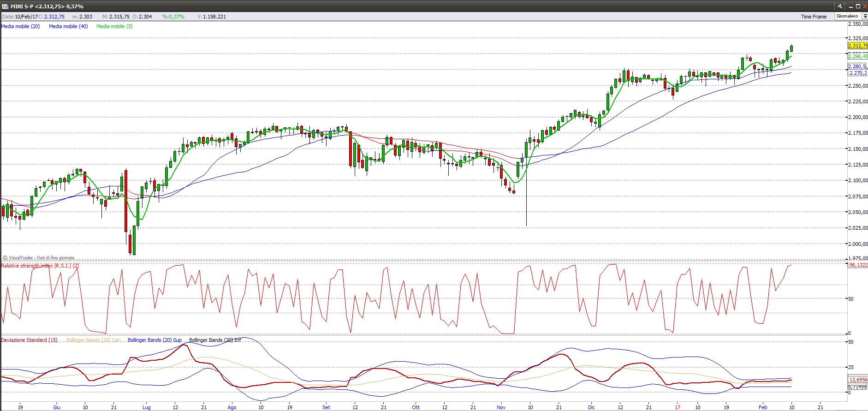Click the green 2.296,45 moving average tag

click(x=857, y=56)
